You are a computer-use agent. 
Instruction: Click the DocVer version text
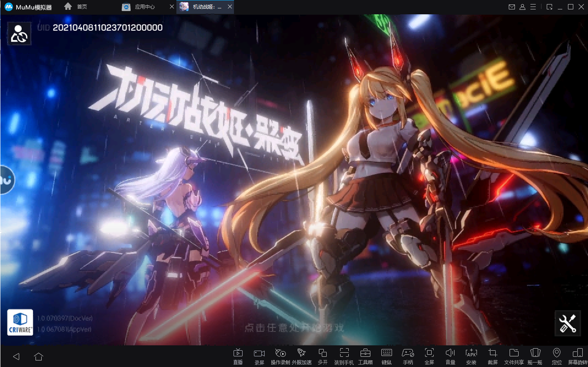point(65,318)
